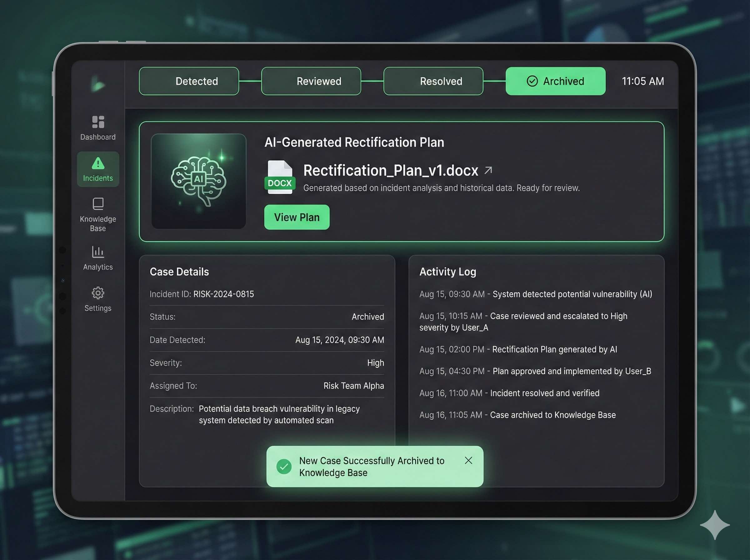Click the green checkmark icon in the notification
750x560 pixels.
pyautogui.click(x=284, y=467)
